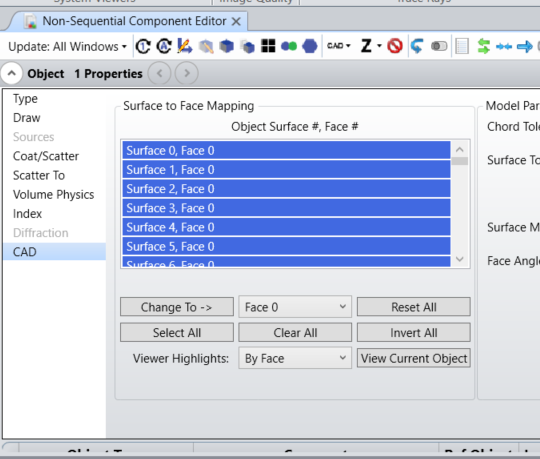540x459 pixels.
Task: Click the blue and green circles icon
Action: tap(289, 46)
